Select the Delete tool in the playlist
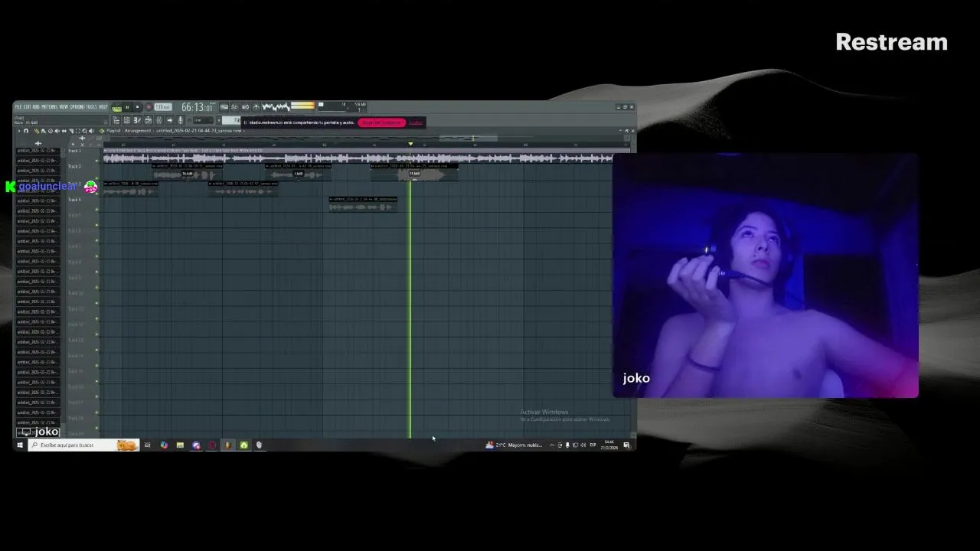The width and height of the screenshot is (980, 551). coord(51,131)
